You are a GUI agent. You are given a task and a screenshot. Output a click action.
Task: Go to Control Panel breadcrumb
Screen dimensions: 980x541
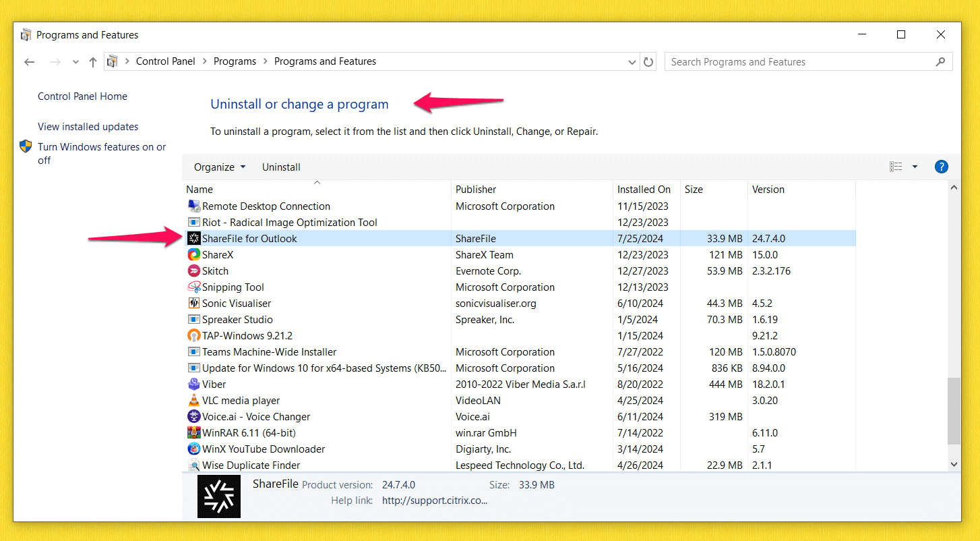tap(166, 61)
